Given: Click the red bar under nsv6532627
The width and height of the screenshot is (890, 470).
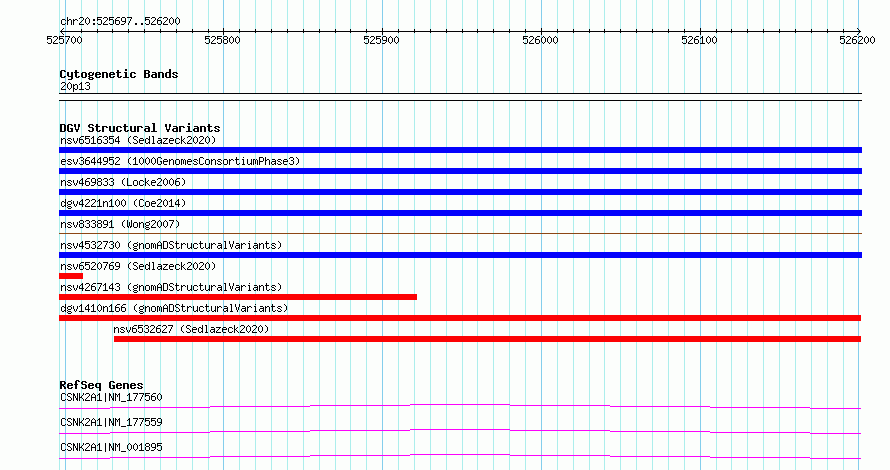Looking at the screenshot, I should [x=488, y=339].
